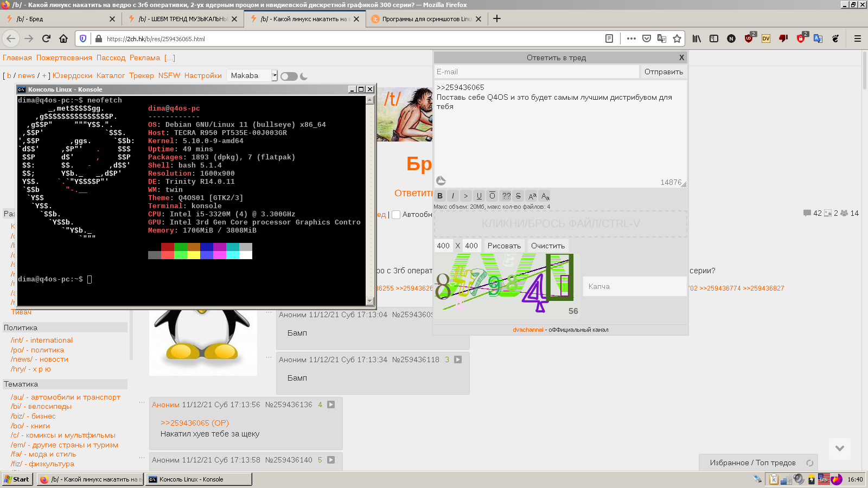Viewport: 868px width, 488px height.
Task: Click inside the Капча input field
Action: pyautogui.click(x=635, y=286)
